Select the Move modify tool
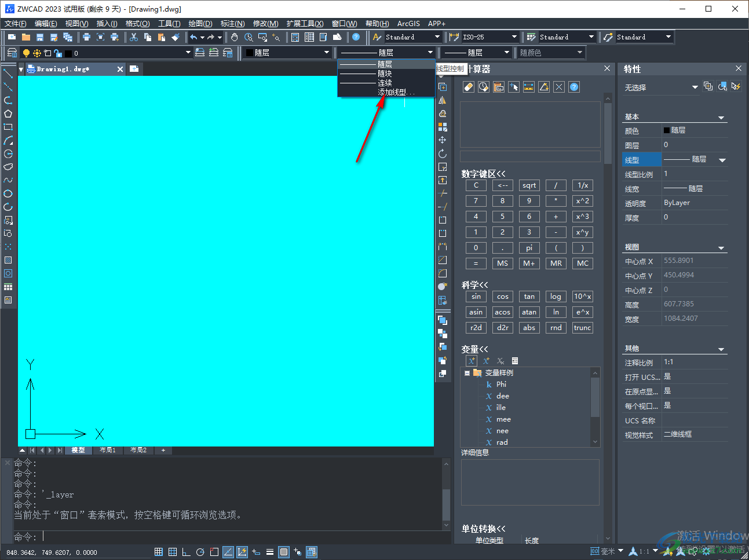The width and height of the screenshot is (749, 560). [443, 140]
